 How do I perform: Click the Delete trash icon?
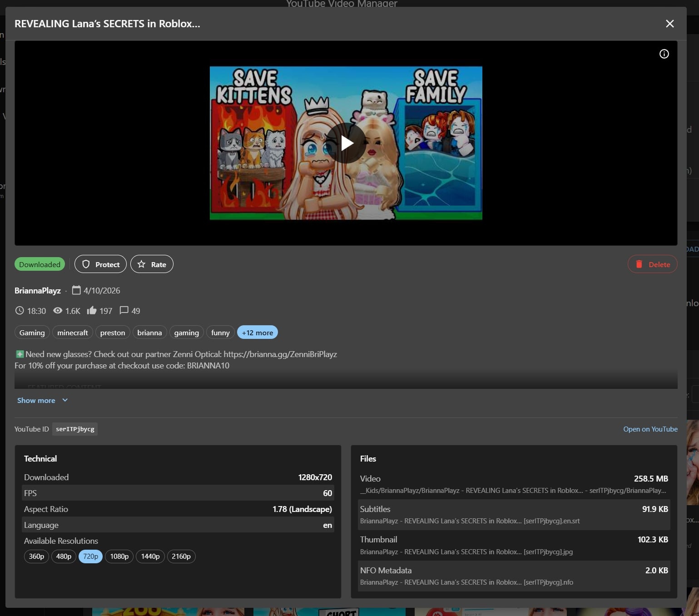click(640, 264)
